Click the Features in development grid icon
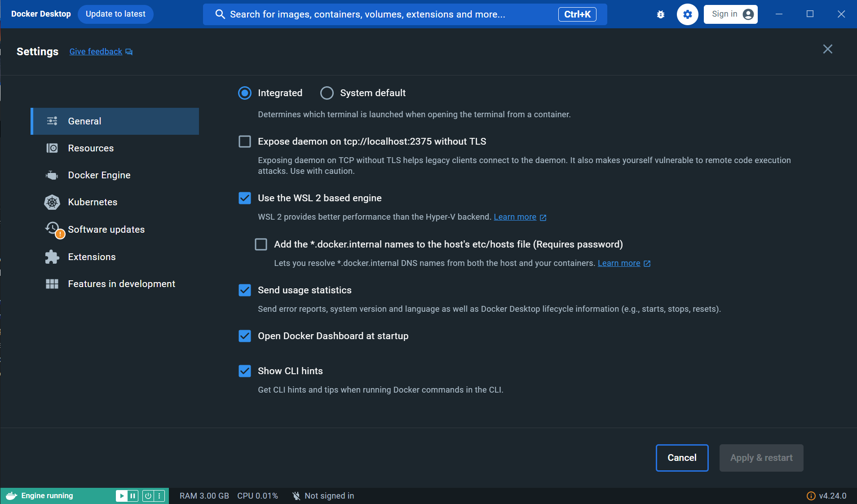 coord(52,284)
